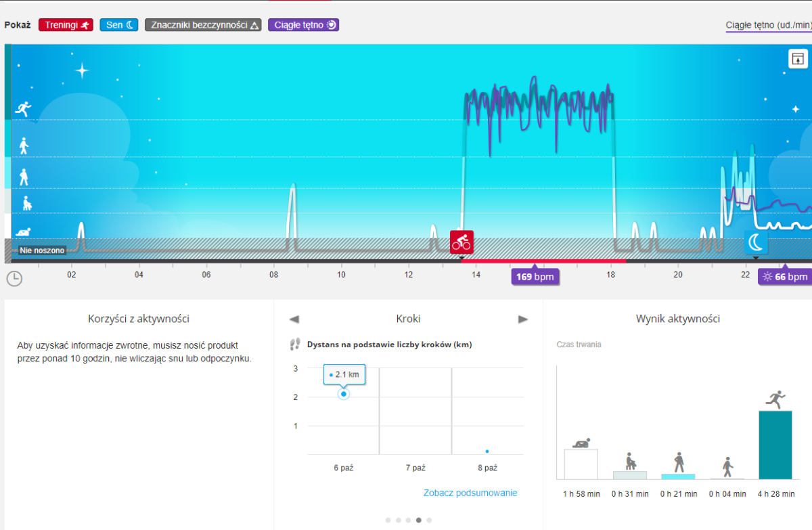Click the sitting icon above 0 h 31 min
This screenshot has height=530, width=812.
[x=630, y=462]
